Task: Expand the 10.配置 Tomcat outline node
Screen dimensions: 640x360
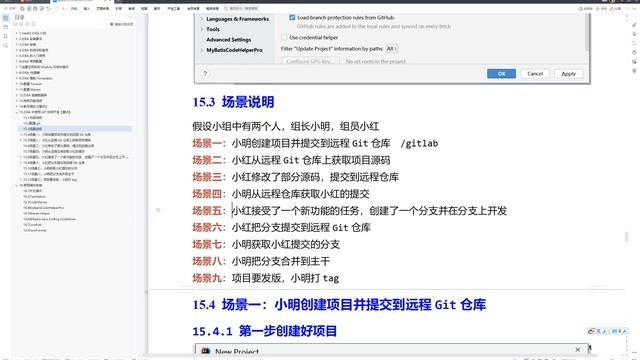Action: 17,84
